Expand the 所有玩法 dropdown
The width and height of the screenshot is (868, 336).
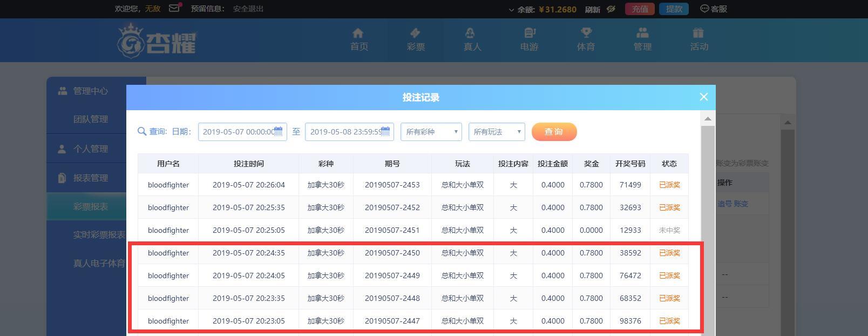tap(497, 132)
